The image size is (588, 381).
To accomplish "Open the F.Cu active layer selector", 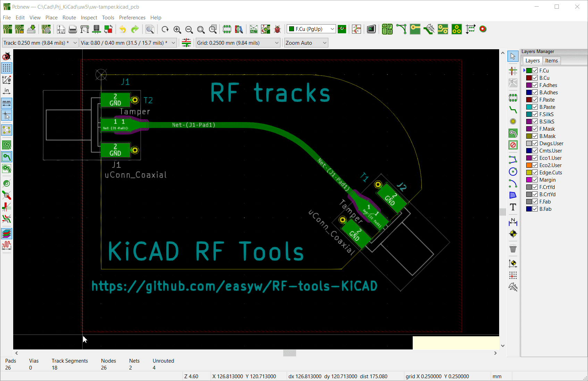I will tap(311, 29).
